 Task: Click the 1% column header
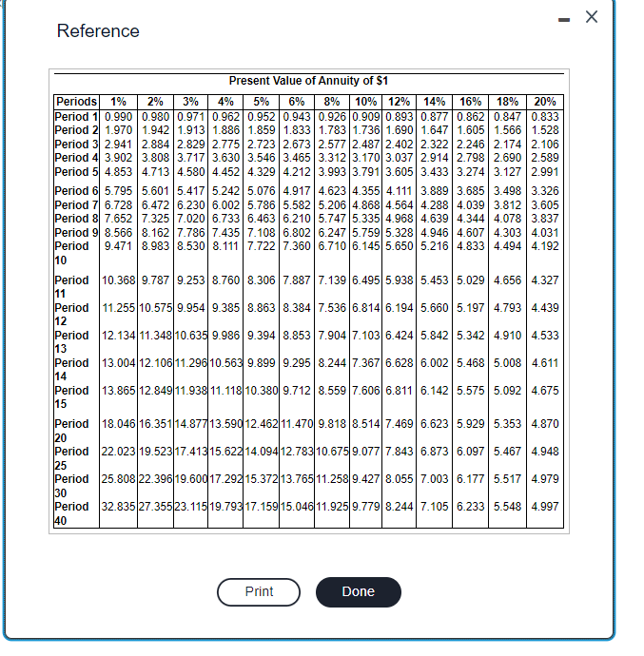coord(119,102)
